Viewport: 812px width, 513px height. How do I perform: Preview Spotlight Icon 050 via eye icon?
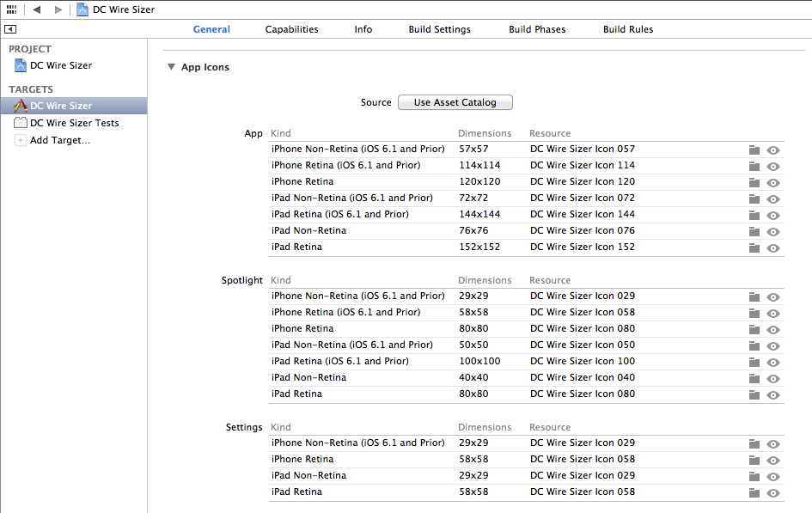[x=773, y=345]
